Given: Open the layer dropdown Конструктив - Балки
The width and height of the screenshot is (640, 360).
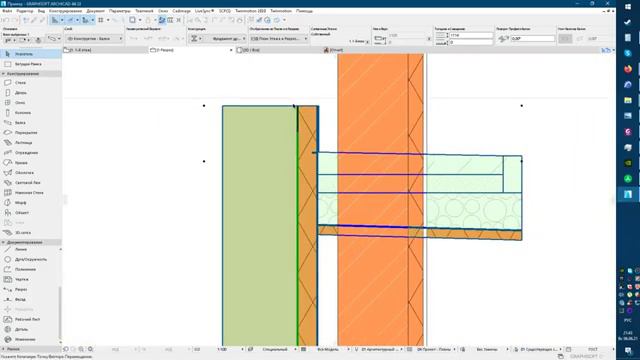Looking at the screenshot, I should pyautogui.click(x=94, y=38).
